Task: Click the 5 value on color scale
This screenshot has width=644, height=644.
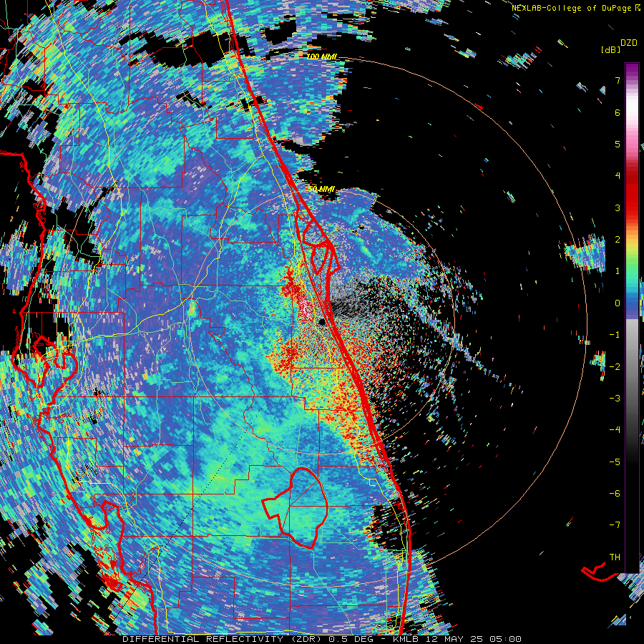Action: pyautogui.click(x=618, y=144)
